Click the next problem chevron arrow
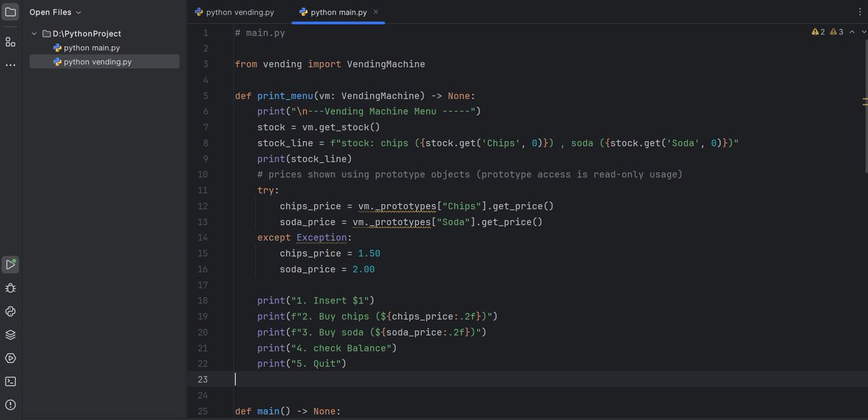The width and height of the screenshot is (868, 420). 864,32
